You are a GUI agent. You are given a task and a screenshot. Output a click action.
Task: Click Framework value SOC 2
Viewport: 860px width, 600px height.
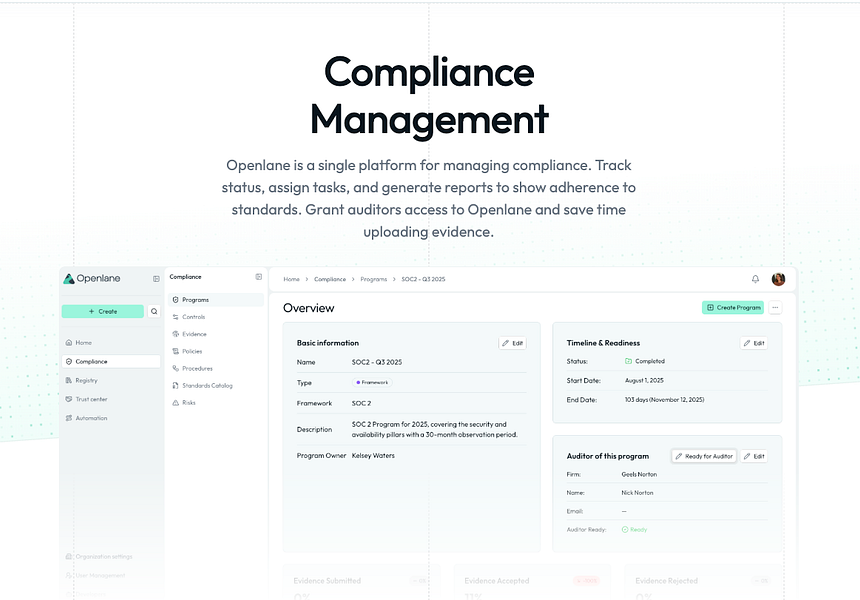point(361,404)
